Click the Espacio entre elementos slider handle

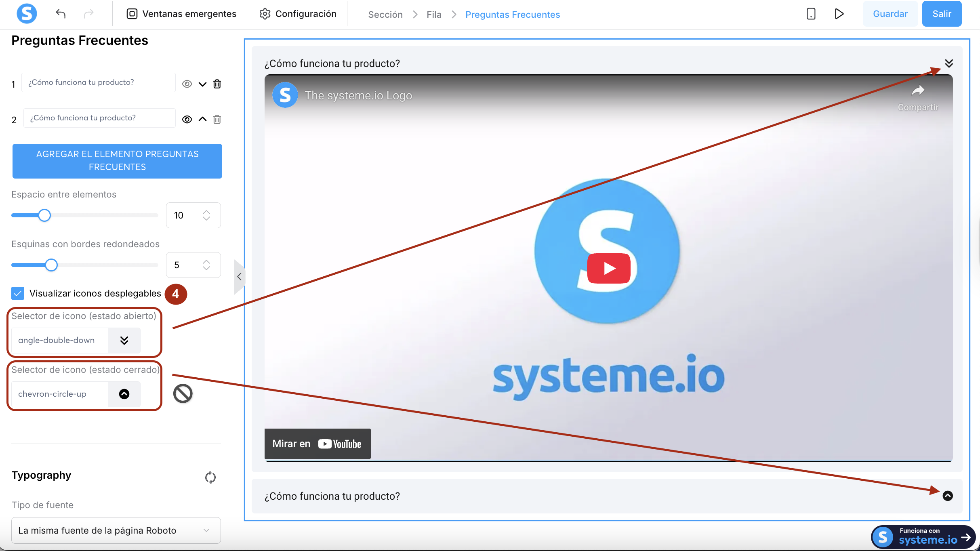(x=44, y=215)
